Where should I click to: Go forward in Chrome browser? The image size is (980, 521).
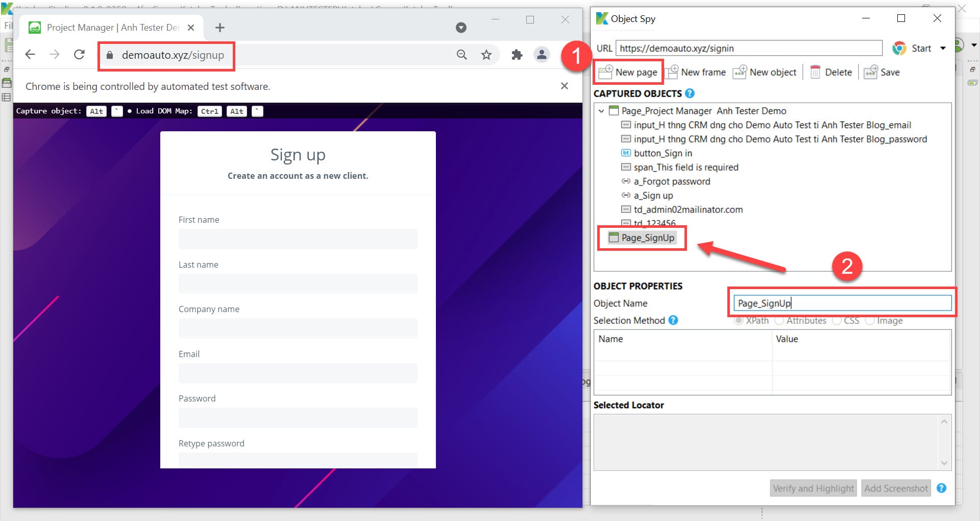(x=55, y=55)
